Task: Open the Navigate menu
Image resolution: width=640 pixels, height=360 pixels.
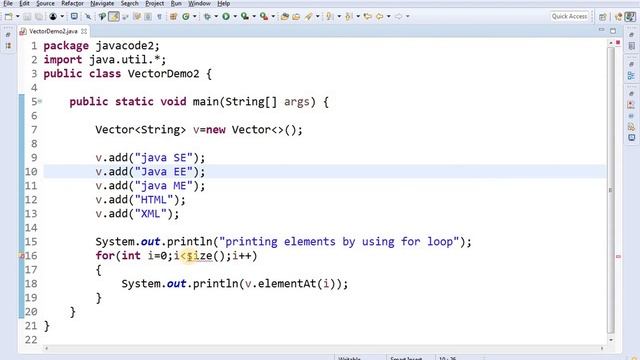Action: tap(102, 3)
